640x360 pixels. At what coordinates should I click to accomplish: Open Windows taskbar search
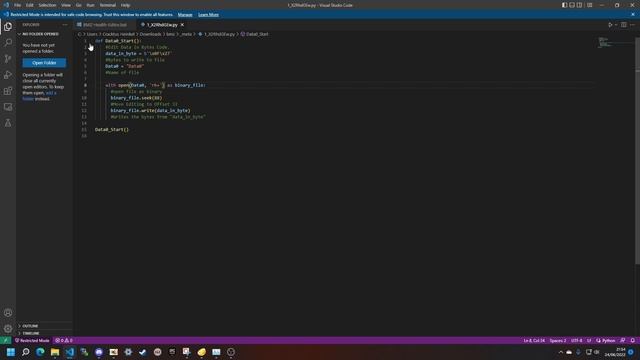tap(25, 352)
